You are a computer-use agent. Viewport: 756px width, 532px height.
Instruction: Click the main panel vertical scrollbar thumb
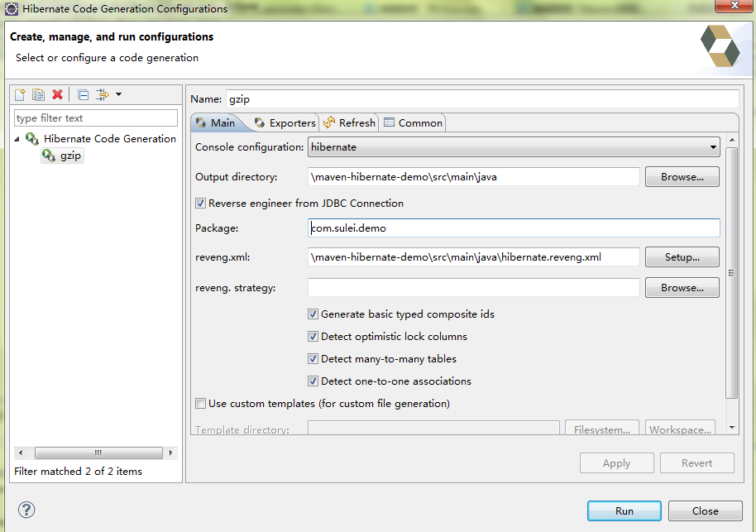[732, 273]
